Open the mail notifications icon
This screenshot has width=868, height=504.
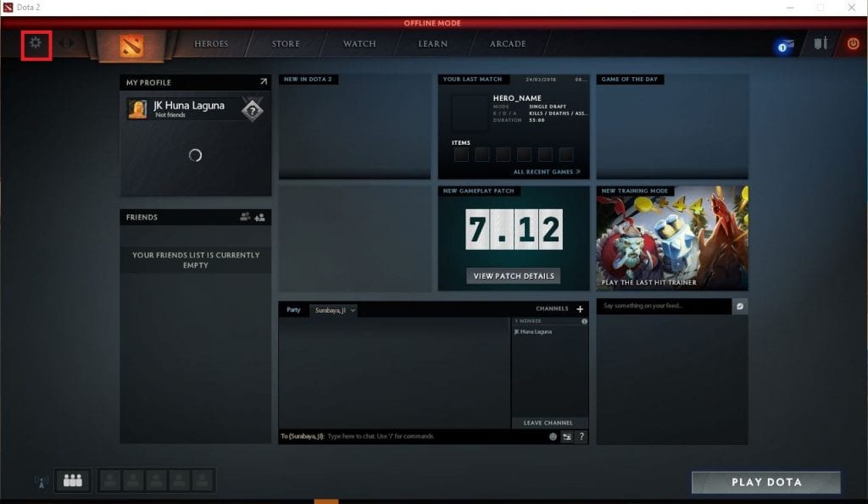point(785,46)
